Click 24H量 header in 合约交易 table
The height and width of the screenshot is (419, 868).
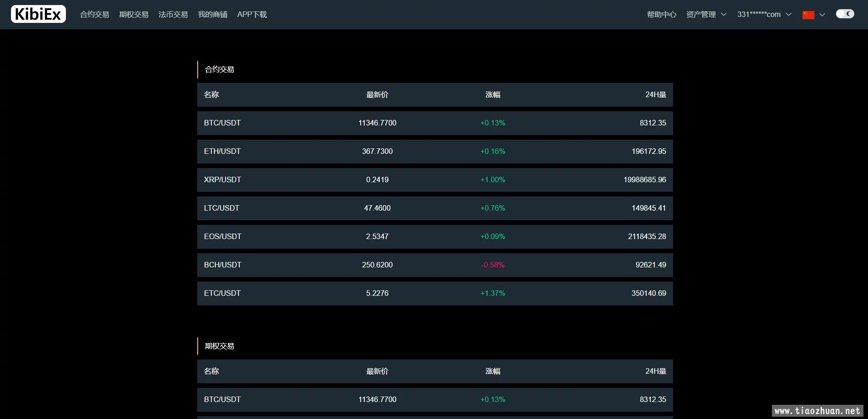click(656, 95)
